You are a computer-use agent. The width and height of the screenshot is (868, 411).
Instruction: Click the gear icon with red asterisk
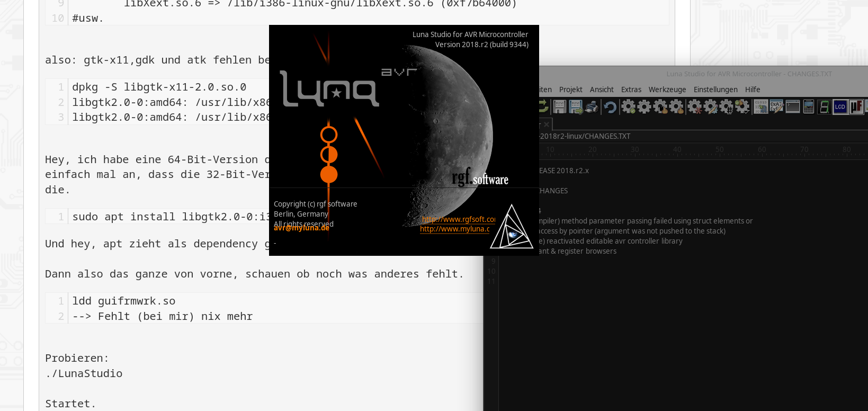[x=695, y=106]
